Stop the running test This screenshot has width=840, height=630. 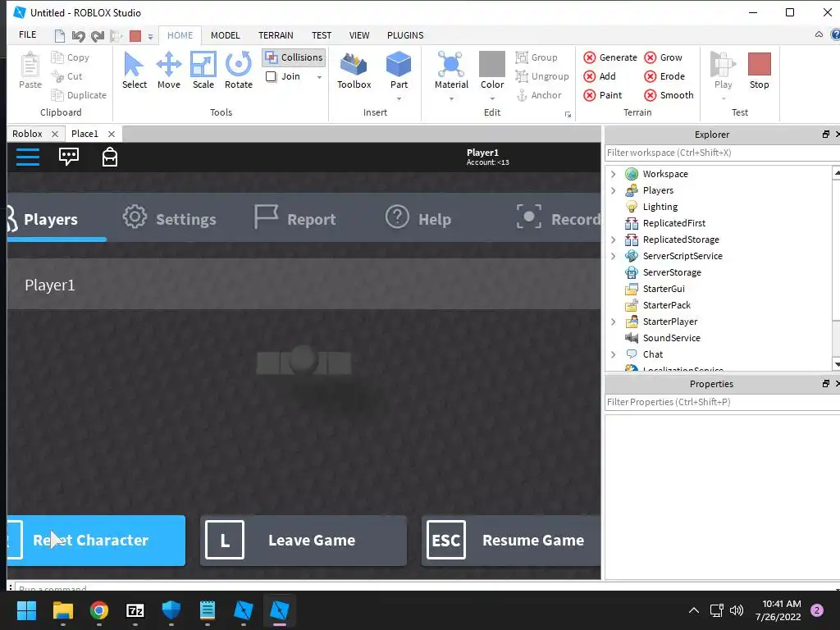(x=759, y=71)
